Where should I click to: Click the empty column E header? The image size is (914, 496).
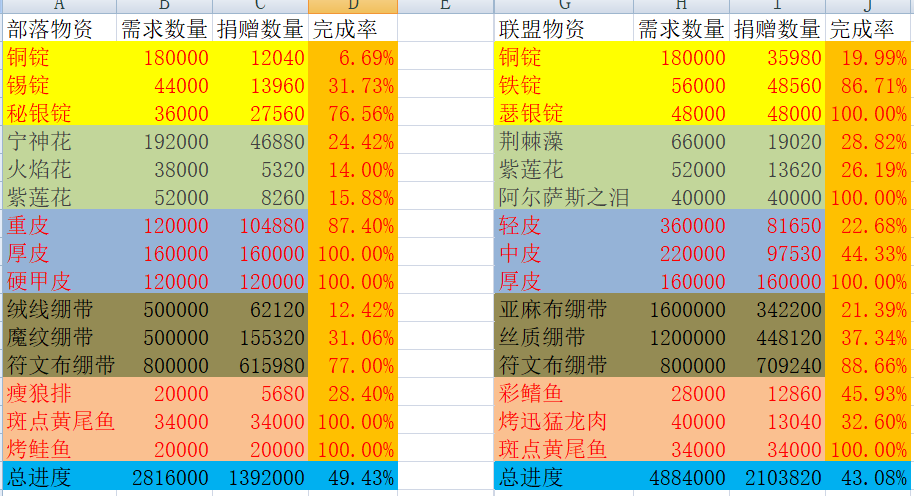[x=445, y=6]
